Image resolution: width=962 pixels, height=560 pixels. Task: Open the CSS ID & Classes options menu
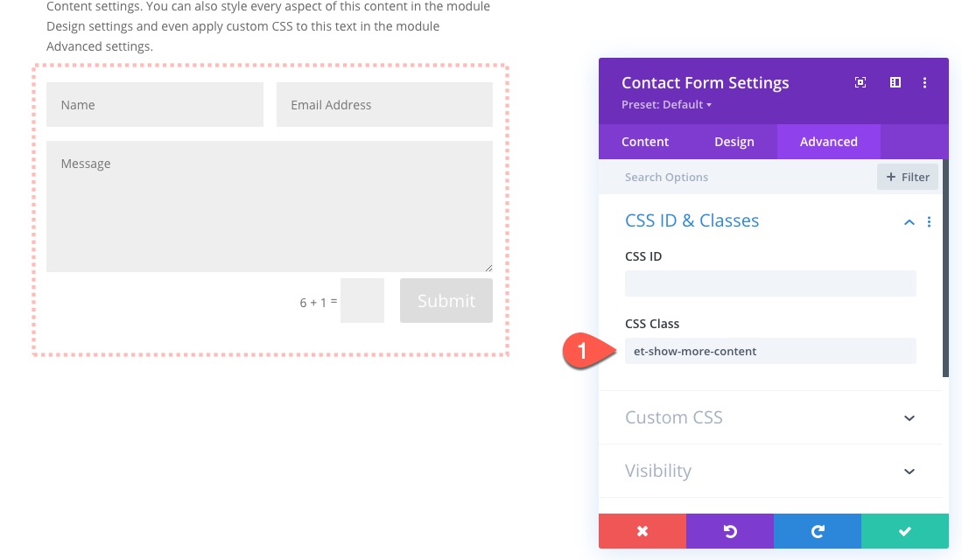pyautogui.click(x=929, y=221)
